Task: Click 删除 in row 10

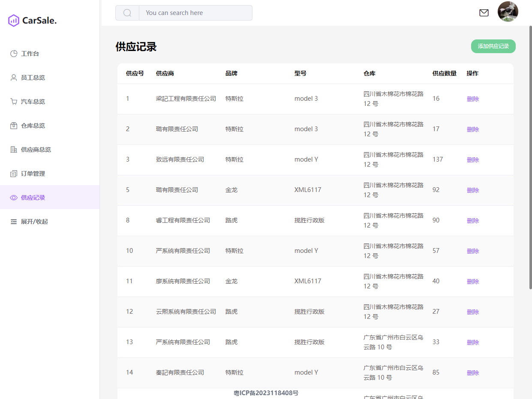Action: click(473, 251)
